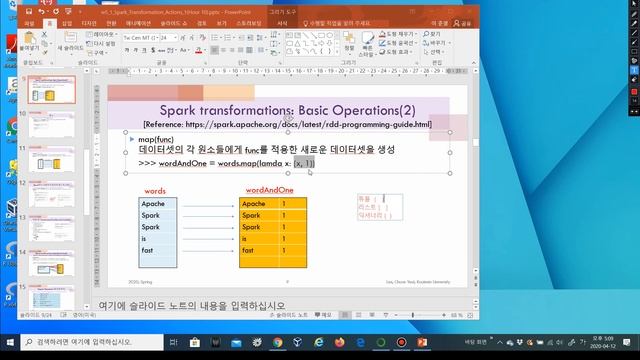Open the Slide Show (슬라이드 쇼) tab
Screen dimensions: 640x360
(x=174, y=24)
